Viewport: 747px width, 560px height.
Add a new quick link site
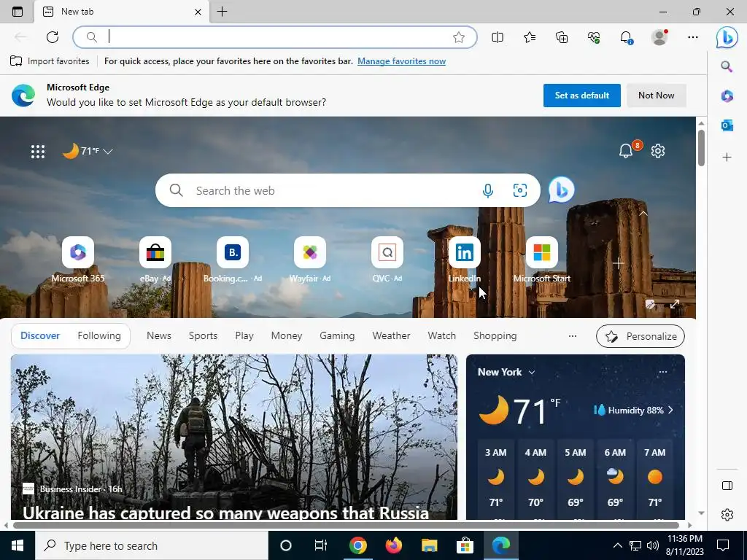(x=619, y=263)
